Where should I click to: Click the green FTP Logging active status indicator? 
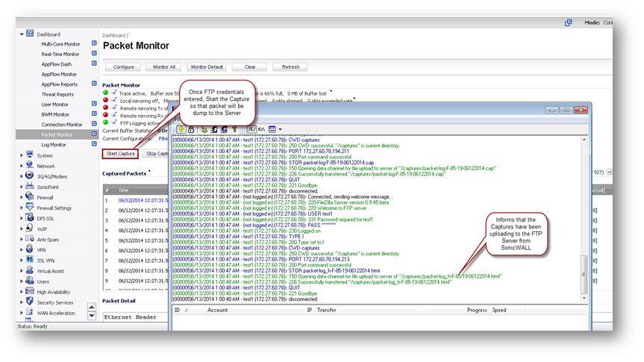coord(105,122)
